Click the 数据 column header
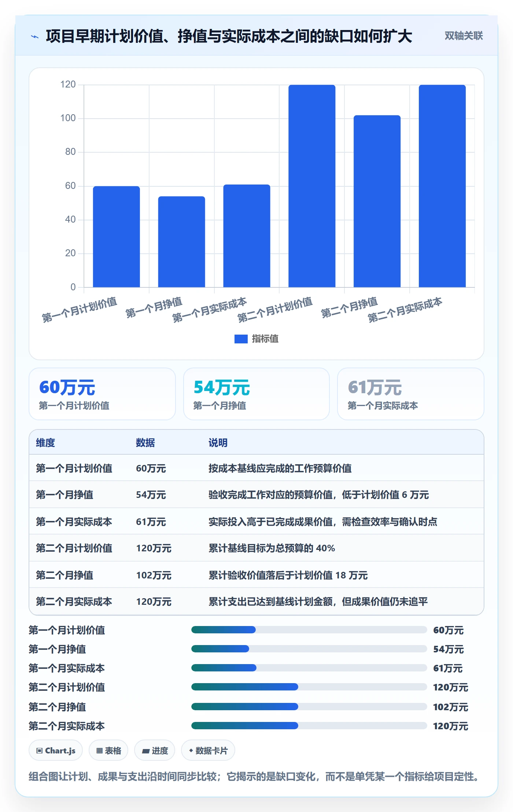The image size is (513, 812). [145, 443]
